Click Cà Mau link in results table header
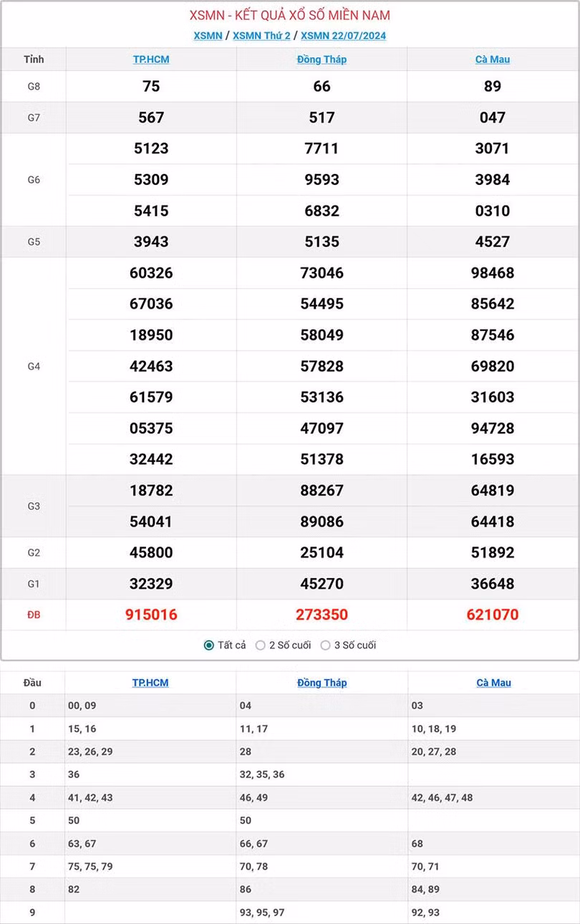 493,59
